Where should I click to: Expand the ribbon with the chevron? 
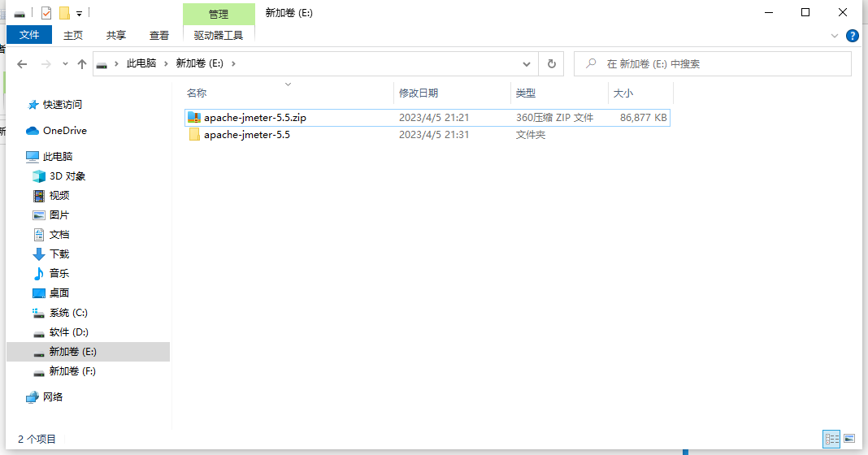[x=834, y=36]
